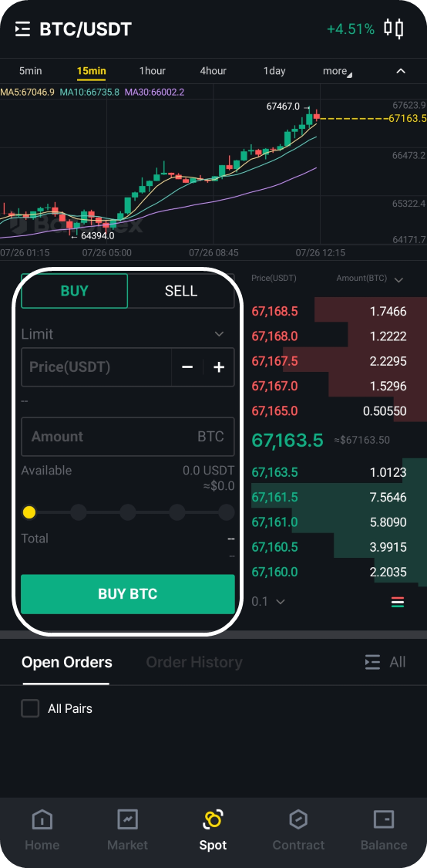Switch chart to 1hour interval

tap(152, 71)
